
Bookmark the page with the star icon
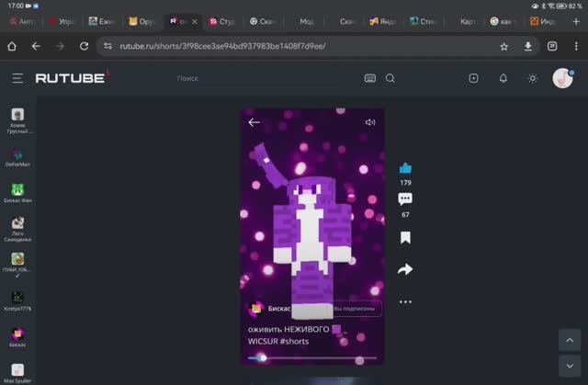(x=504, y=46)
